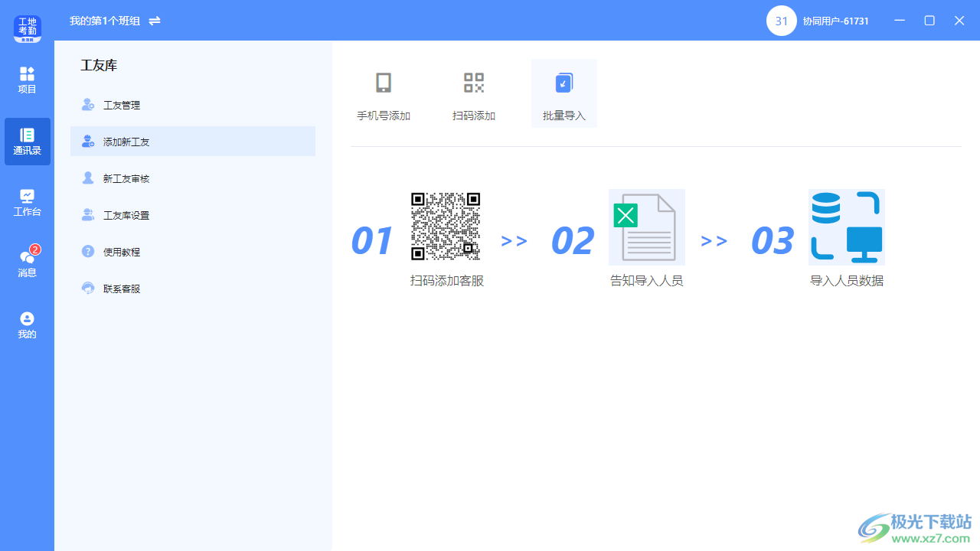Viewport: 980px width, 551px height.
Task: Close the application window
Action: tap(959, 21)
